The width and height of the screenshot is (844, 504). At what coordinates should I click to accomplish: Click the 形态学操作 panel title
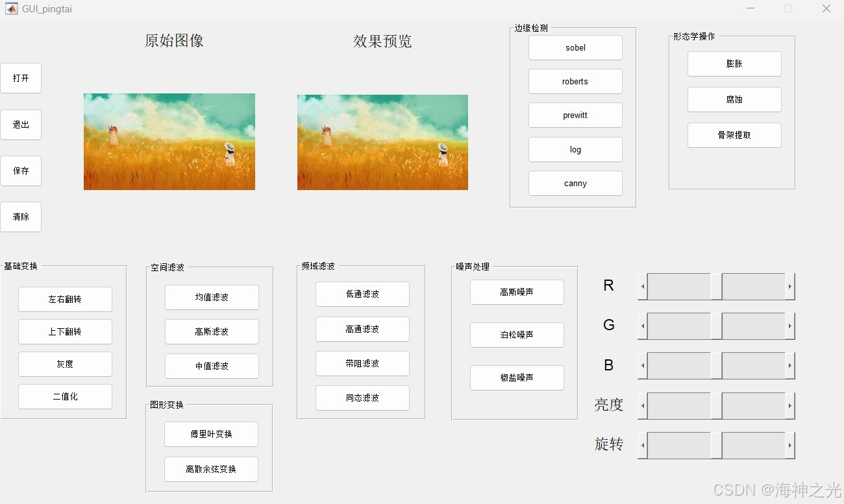694,36
